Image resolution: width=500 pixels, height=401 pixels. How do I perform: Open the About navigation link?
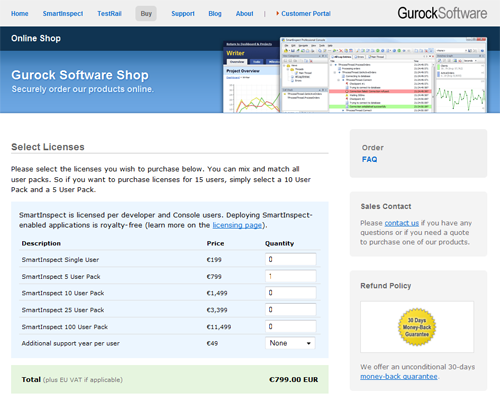[244, 14]
